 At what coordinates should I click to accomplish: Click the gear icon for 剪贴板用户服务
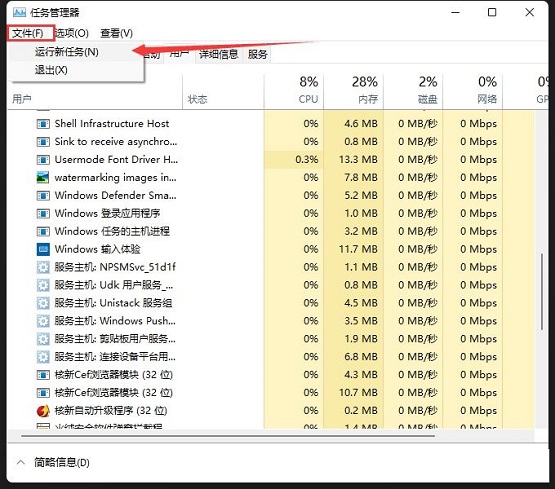pos(43,339)
